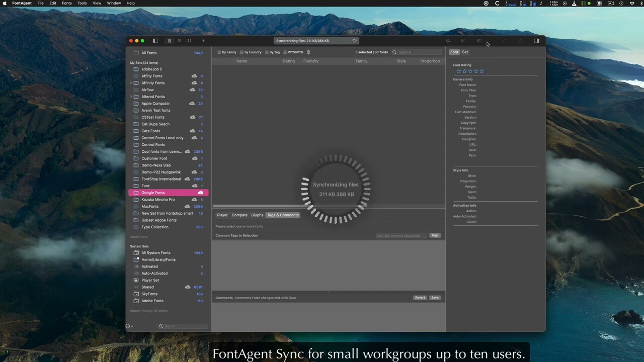The image size is (644, 362).
Task: Click the All System Fonts icon
Action: pyautogui.click(x=136, y=253)
